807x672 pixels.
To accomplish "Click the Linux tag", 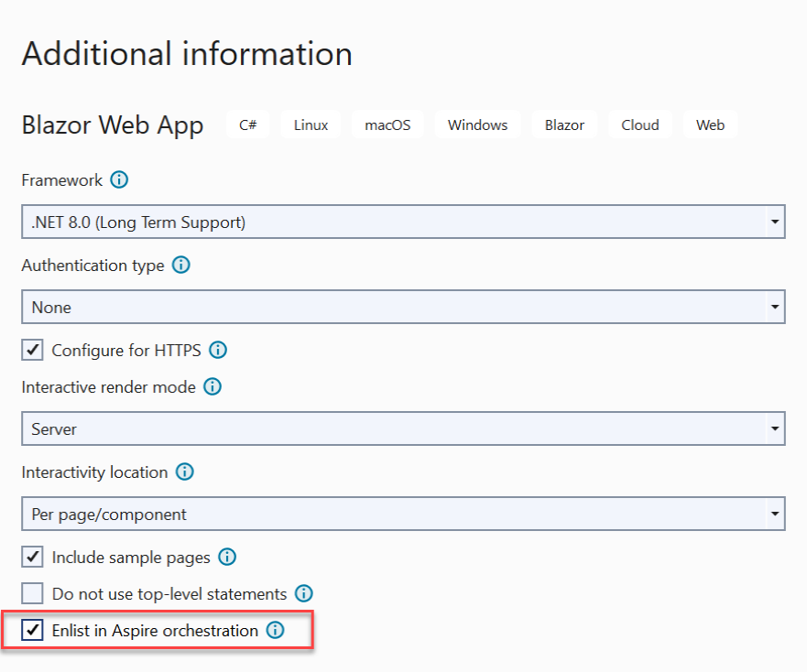I will 311,125.
